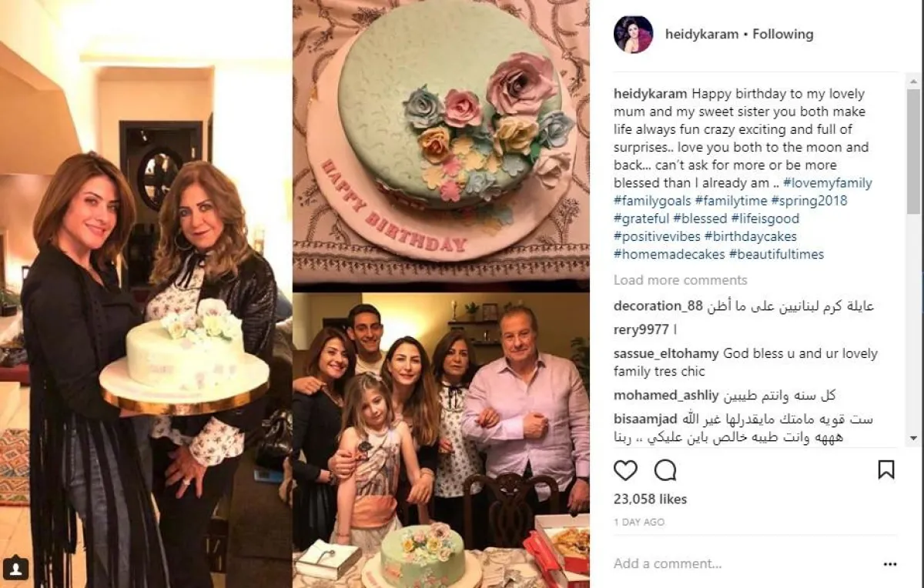Open comments with speech bubble icon
The width and height of the screenshot is (924, 588).
click(x=665, y=469)
